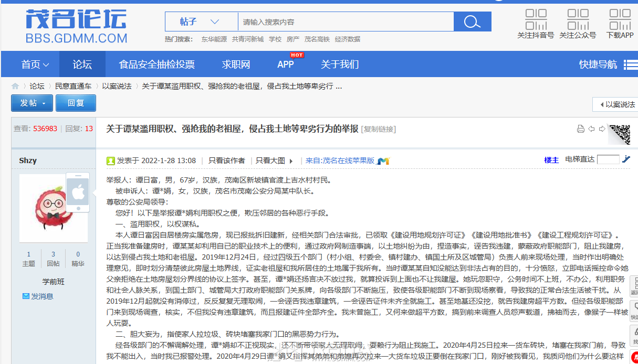Open the 下载APP QR code icon
This screenshot has width=638, height=364.
[x=620, y=19]
